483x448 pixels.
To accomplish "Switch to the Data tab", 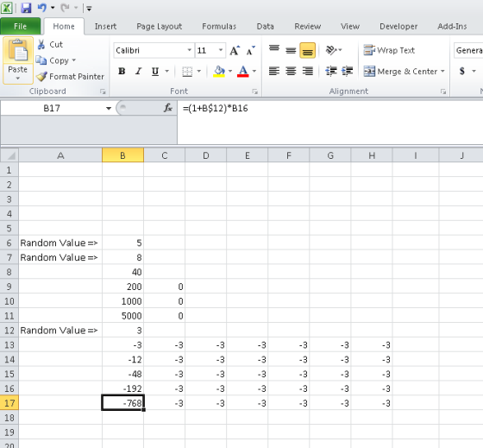I will [266, 27].
